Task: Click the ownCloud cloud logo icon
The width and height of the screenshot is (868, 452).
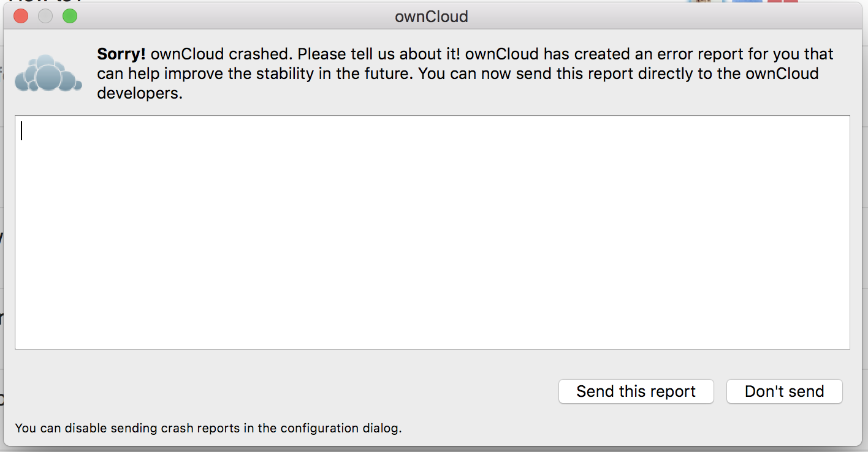Action: pos(48,73)
